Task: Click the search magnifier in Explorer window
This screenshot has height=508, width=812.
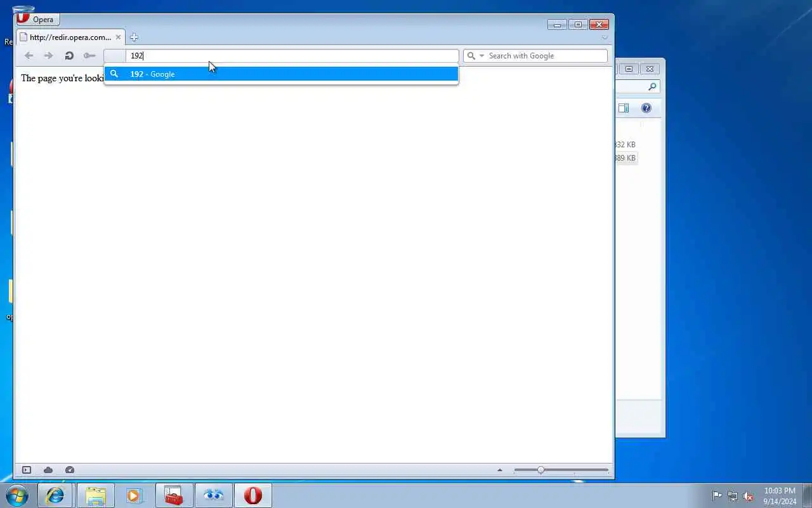Action: point(652,86)
